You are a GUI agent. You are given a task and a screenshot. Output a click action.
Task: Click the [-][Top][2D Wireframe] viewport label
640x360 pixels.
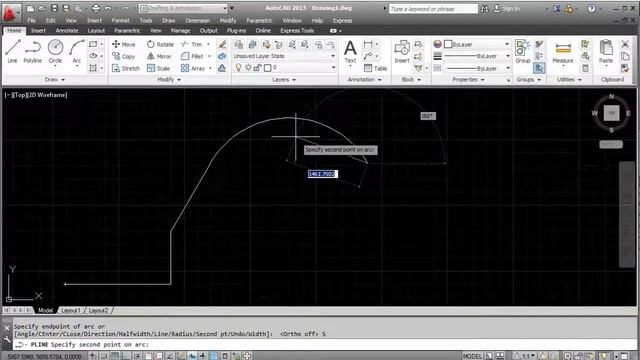pos(36,95)
